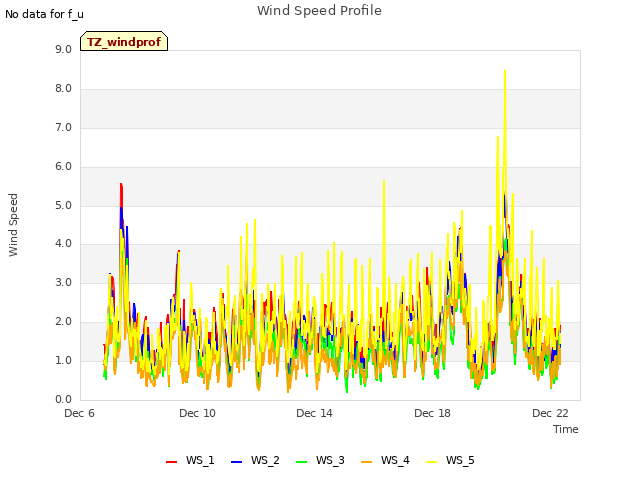This screenshot has height=480, width=640.
Task: Select the WS_2 legend label
Action: pyautogui.click(x=265, y=460)
